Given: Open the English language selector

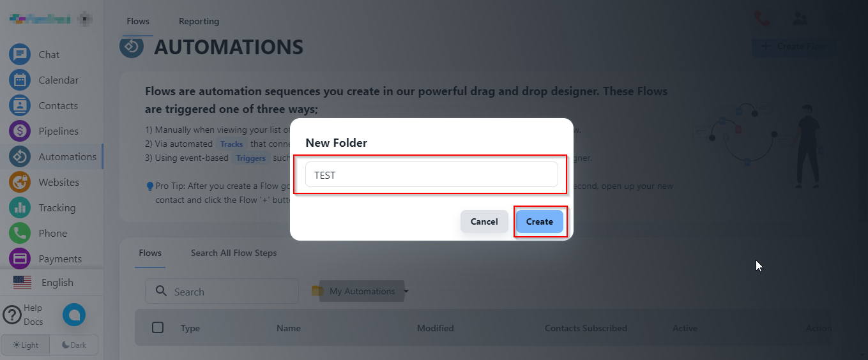Looking at the screenshot, I should point(43,282).
